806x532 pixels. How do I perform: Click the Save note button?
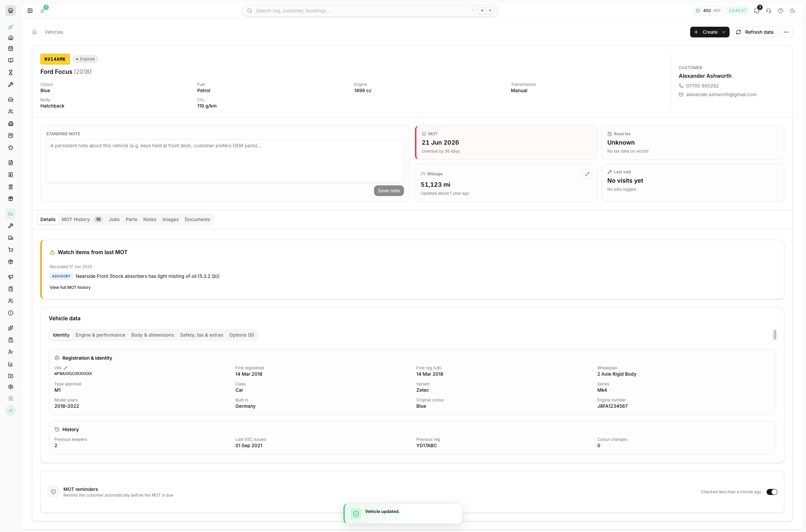coord(389,191)
